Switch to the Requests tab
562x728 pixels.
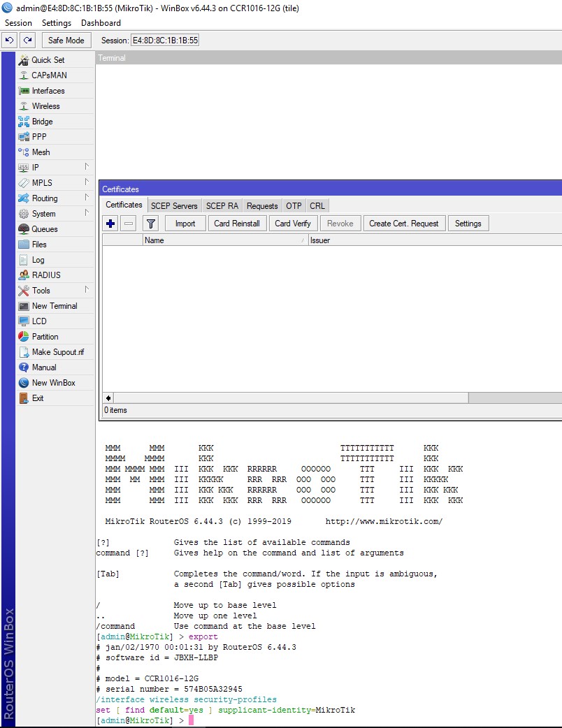[x=262, y=205]
